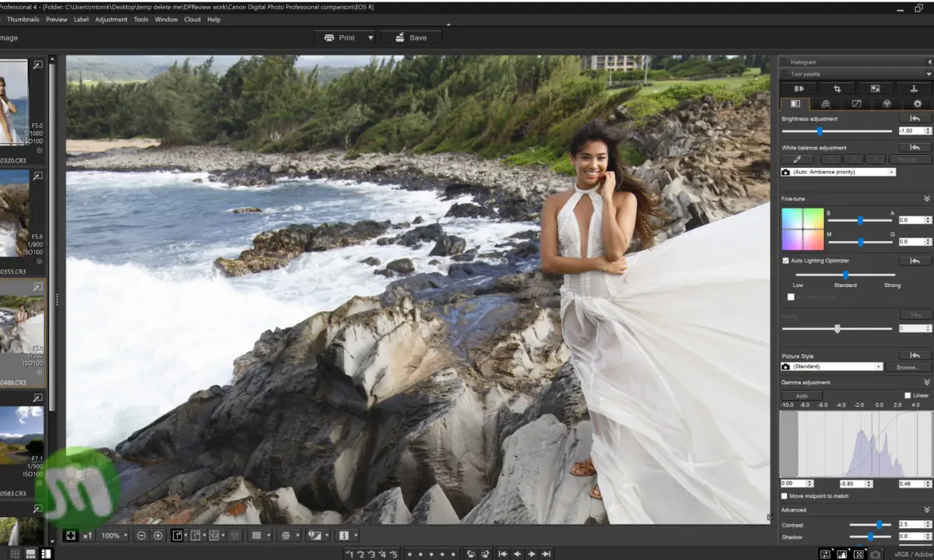Open the Adjustment menu
Screen dimensions: 934x560
pyautogui.click(x=111, y=19)
